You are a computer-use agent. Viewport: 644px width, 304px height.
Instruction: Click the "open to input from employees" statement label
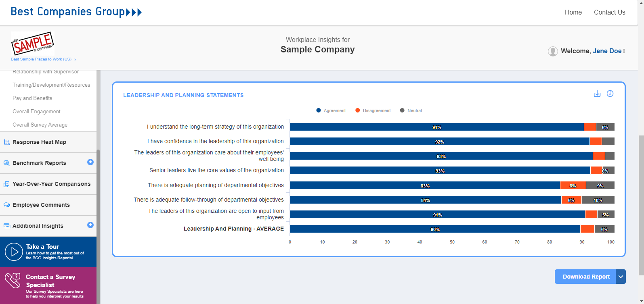pos(216,214)
